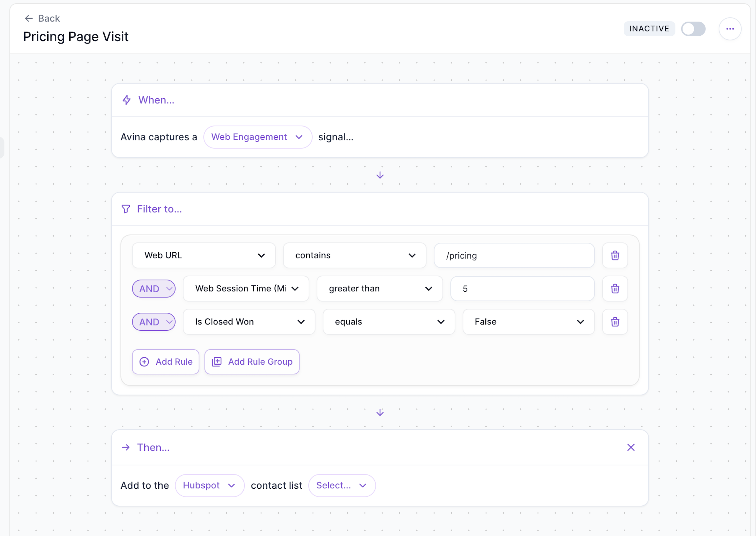Click the Add Rule button
Screen dimensions: 756x536
pos(166,362)
